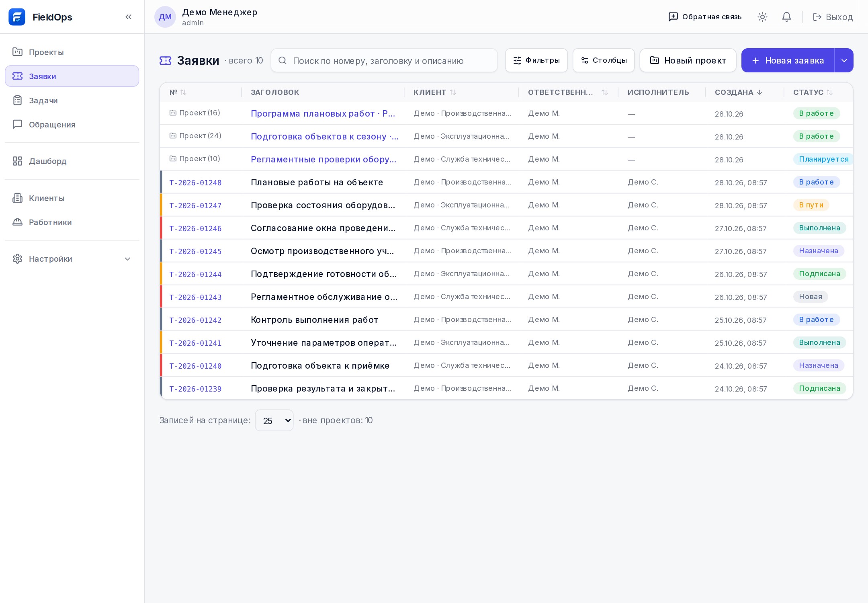
Task: Click the magnifier icon in search
Action: pyautogui.click(x=283, y=60)
